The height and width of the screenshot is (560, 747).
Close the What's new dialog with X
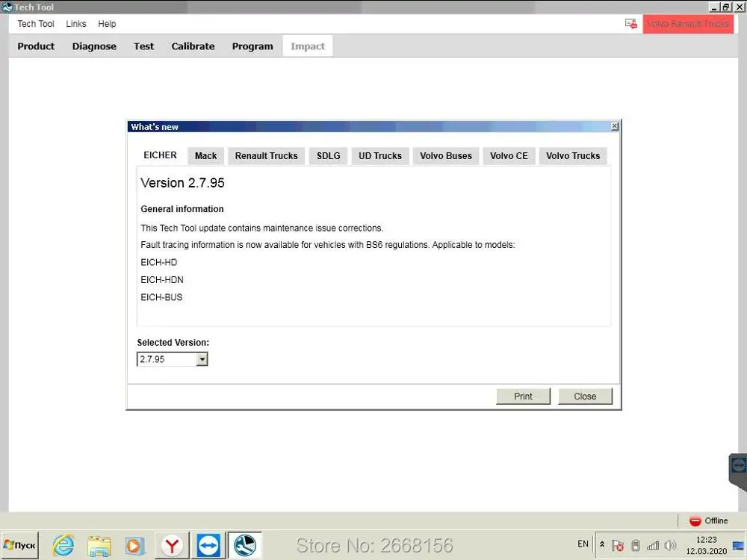[x=614, y=126]
